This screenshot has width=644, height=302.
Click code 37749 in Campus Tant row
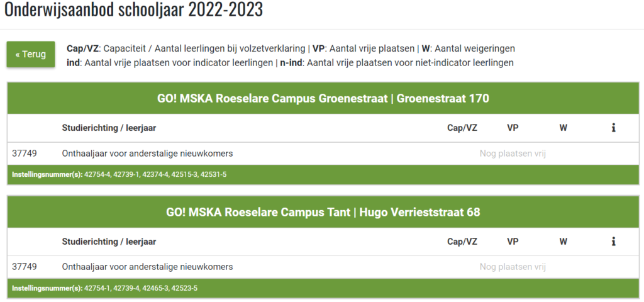(25, 267)
